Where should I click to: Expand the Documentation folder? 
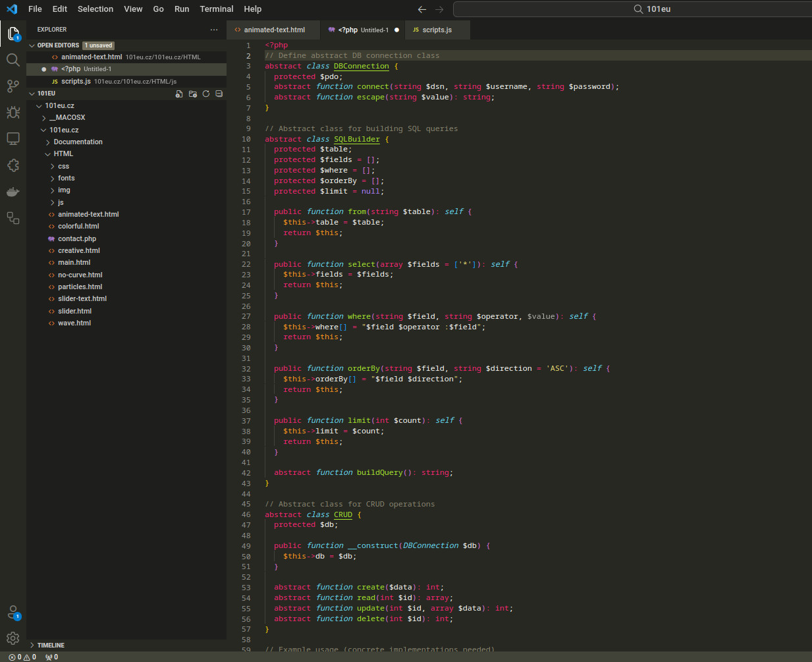78,142
